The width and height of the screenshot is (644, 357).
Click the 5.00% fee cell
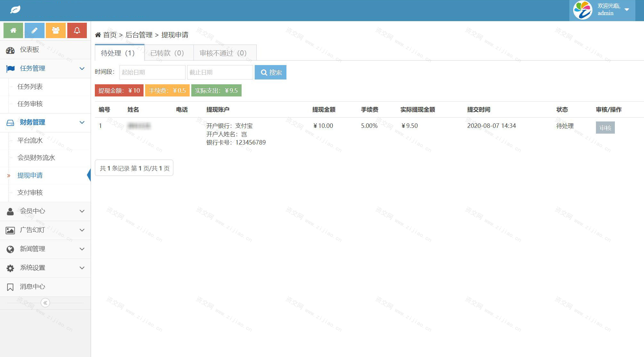[369, 126]
